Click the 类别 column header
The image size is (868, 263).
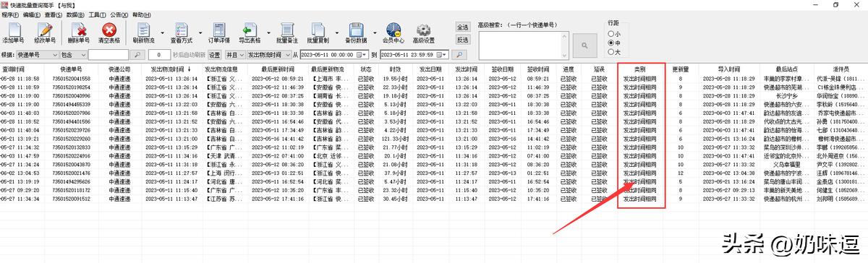tap(640, 69)
